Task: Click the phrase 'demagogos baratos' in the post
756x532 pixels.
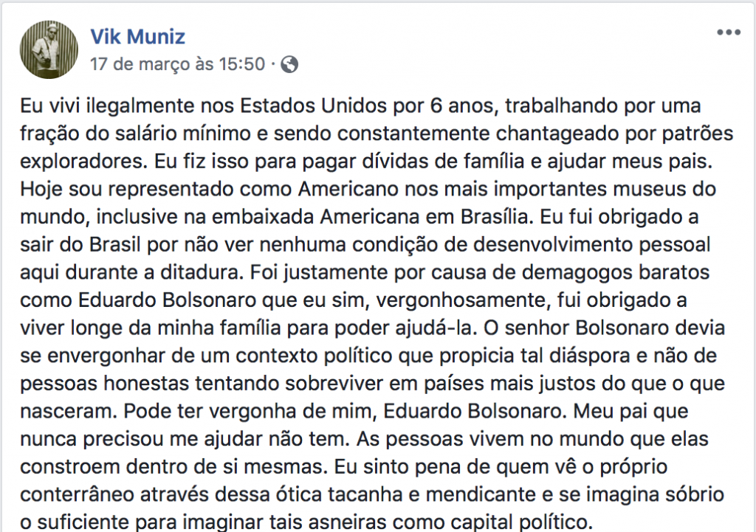Action: click(616, 273)
